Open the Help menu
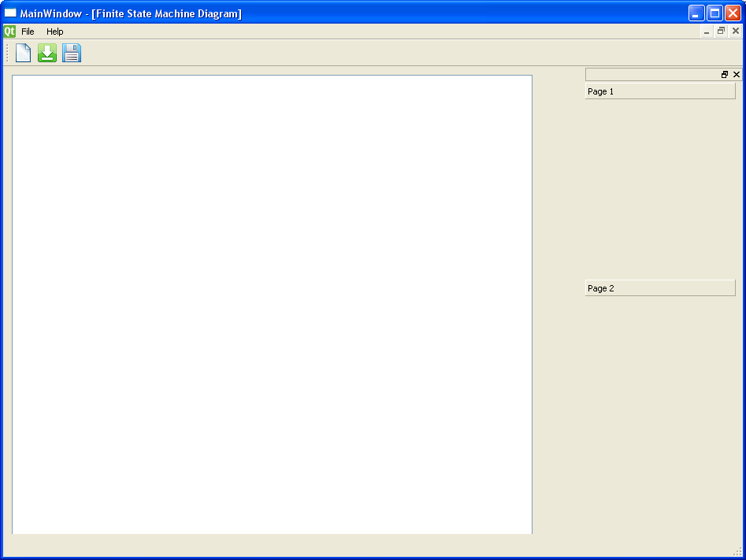 [54, 32]
